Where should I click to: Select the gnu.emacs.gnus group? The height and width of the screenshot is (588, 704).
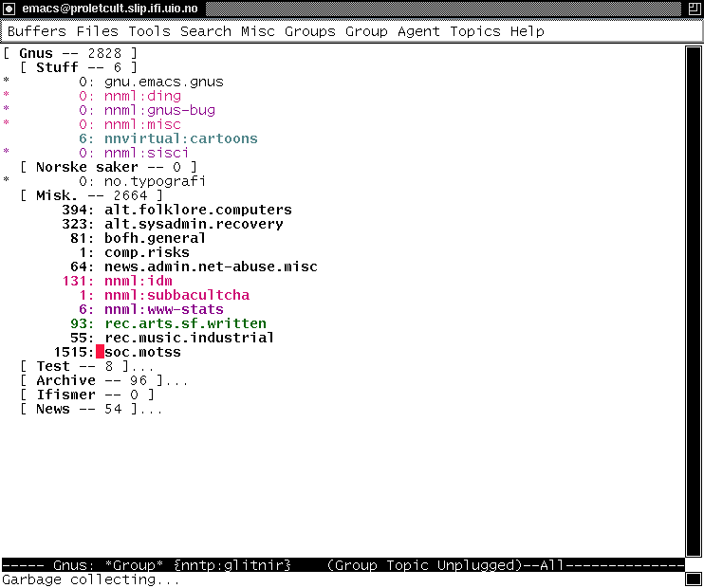[164, 83]
